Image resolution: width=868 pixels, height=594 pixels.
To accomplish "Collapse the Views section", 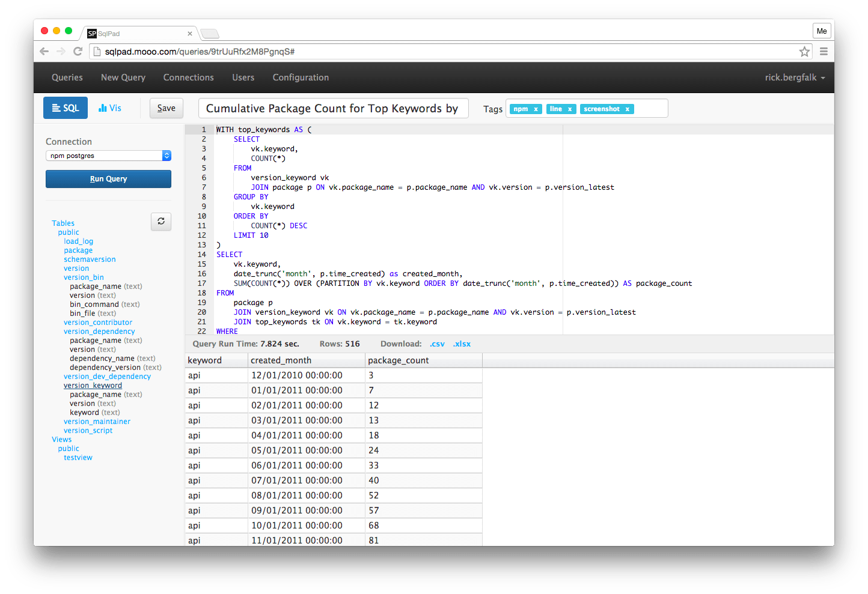I will click(x=61, y=440).
